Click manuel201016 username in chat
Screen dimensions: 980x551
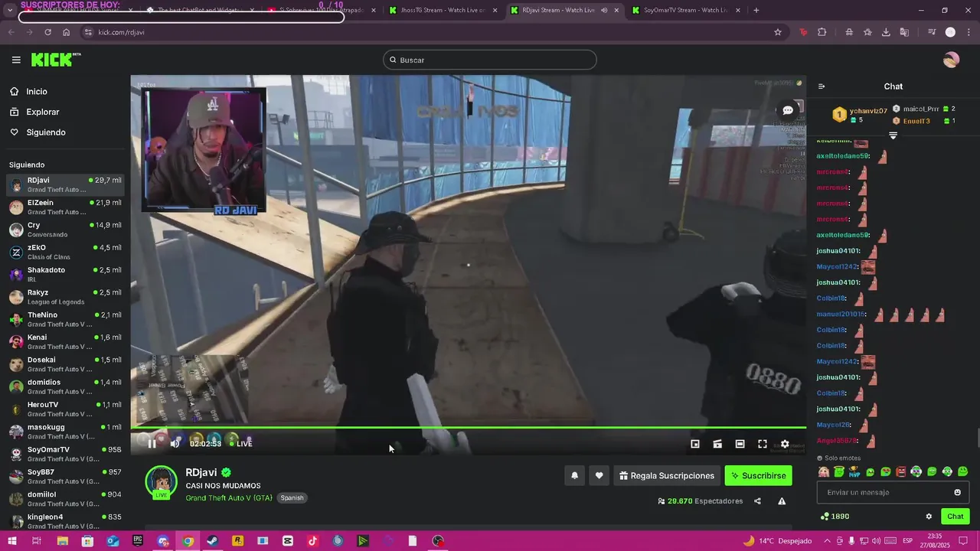(841, 315)
